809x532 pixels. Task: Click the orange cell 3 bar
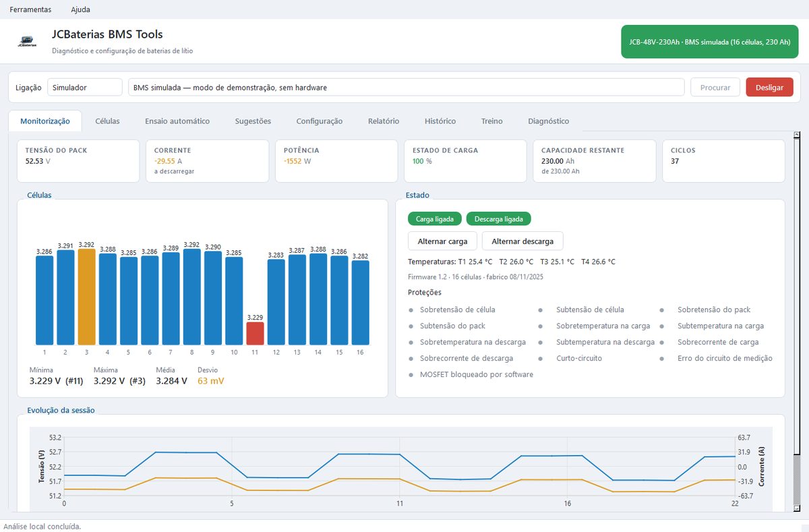pos(87,297)
